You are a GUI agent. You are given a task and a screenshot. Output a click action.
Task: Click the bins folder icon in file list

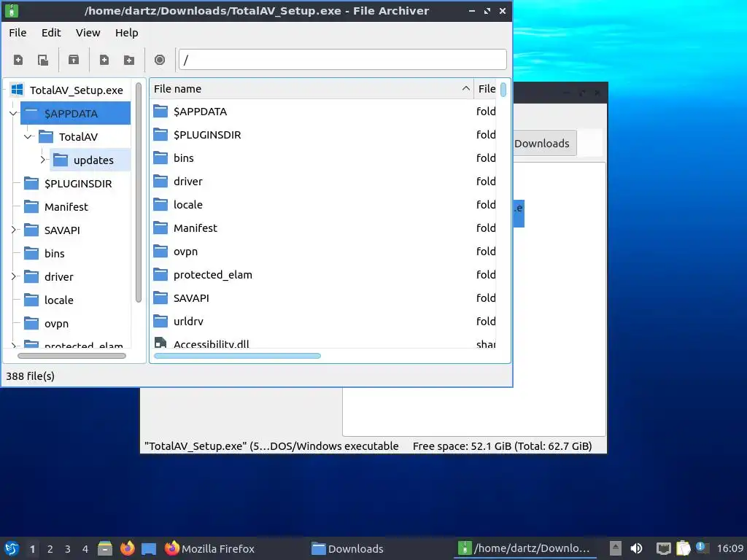[x=160, y=158]
